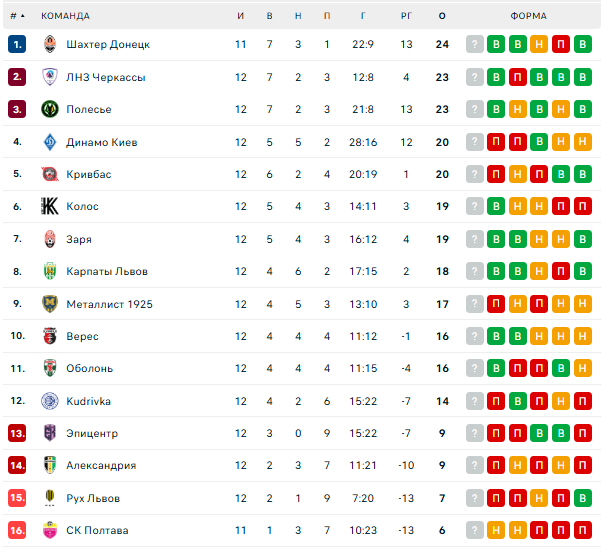The height and width of the screenshot is (554, 608).
Task: Click the Колос team logo
Action: (x=50, y=207)
